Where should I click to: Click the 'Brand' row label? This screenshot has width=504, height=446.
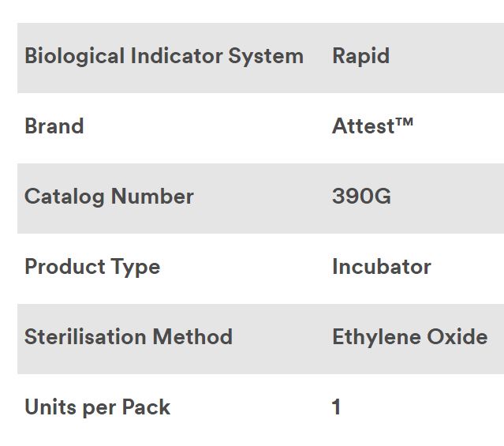pos(54,126)
